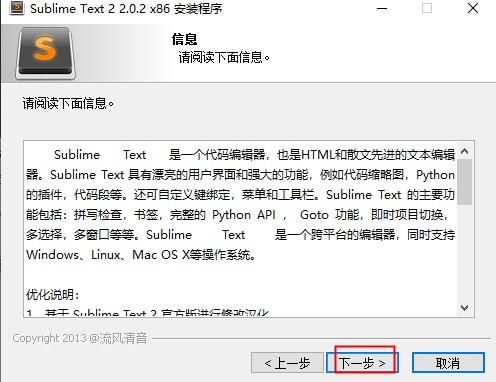The image size is (496, 382).
Task: Click the 优化说明 line in info text
Action: pyautogui.click(x=53, y=294)
